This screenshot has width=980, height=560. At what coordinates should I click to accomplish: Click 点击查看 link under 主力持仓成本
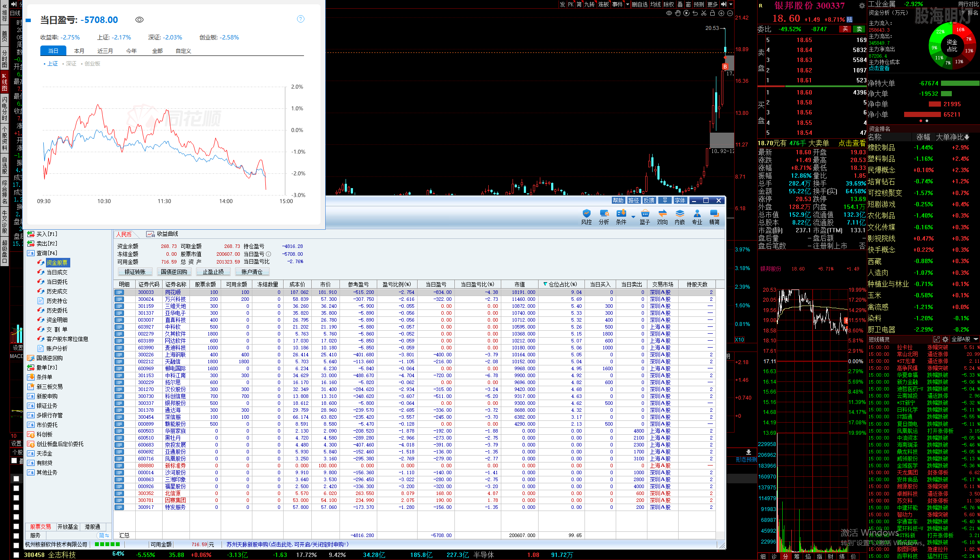pos(879,68)
